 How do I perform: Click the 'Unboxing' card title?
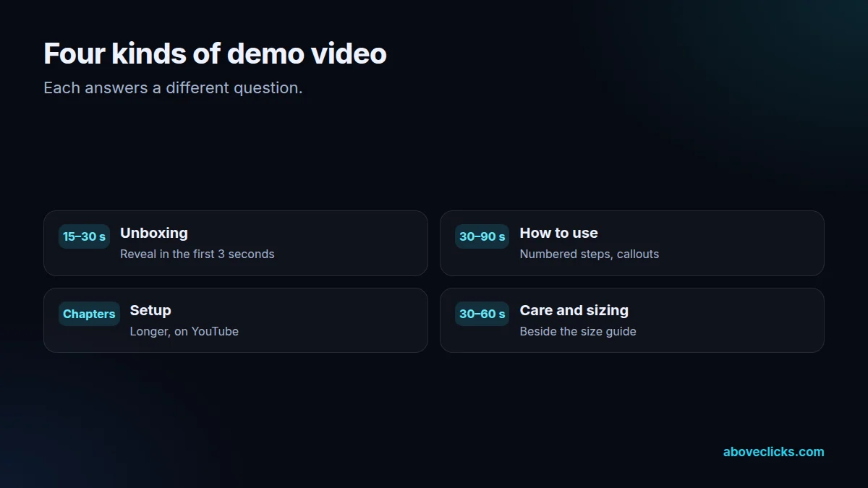(x=154, y=233)
